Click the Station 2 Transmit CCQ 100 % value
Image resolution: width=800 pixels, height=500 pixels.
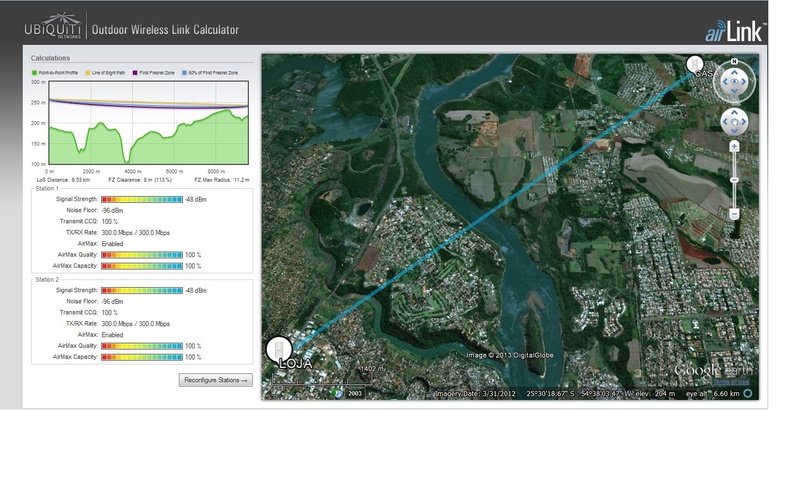point(110,313)
